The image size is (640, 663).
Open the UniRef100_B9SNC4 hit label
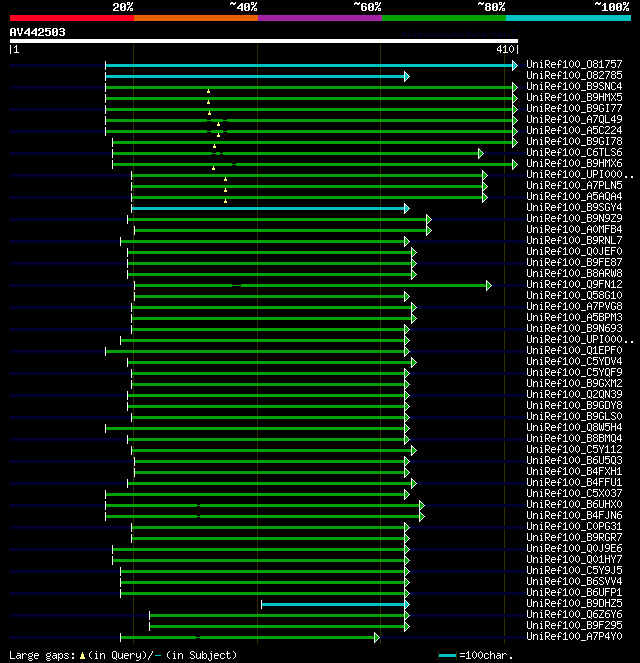tap(574, 86)
